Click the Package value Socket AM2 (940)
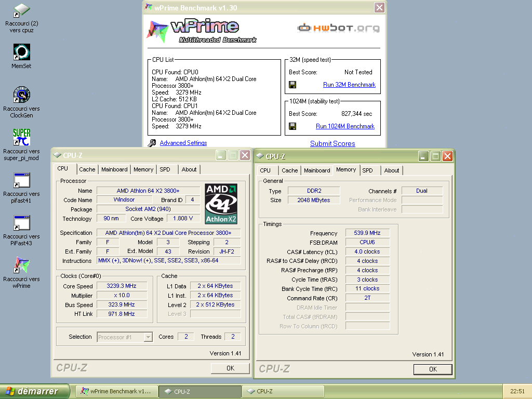 tap(148, 209)
